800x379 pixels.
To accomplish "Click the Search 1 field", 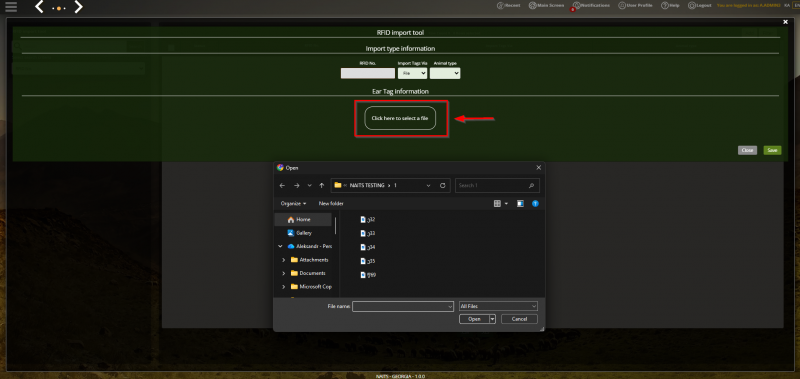I will point(497,186).
